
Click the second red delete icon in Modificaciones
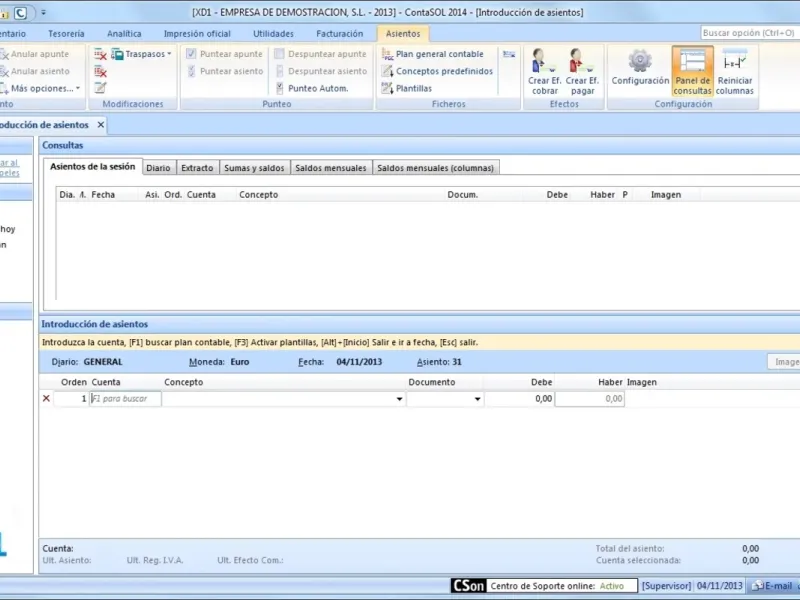(100, 71)
